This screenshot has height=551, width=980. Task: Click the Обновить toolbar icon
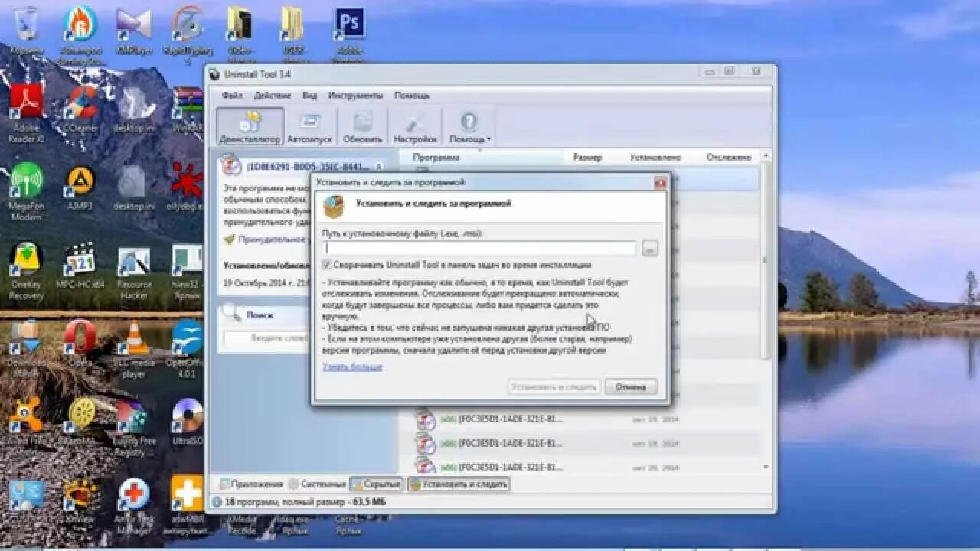point(362,126)
